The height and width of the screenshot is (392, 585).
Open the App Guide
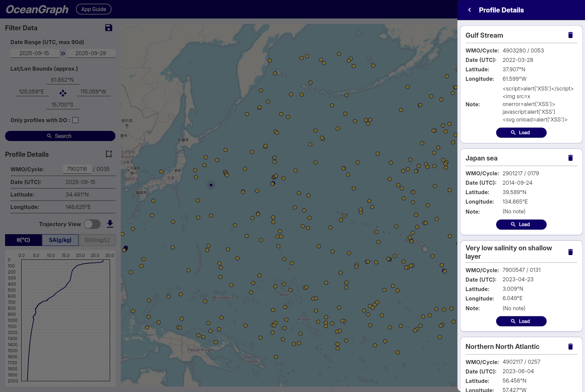[94, 9]
